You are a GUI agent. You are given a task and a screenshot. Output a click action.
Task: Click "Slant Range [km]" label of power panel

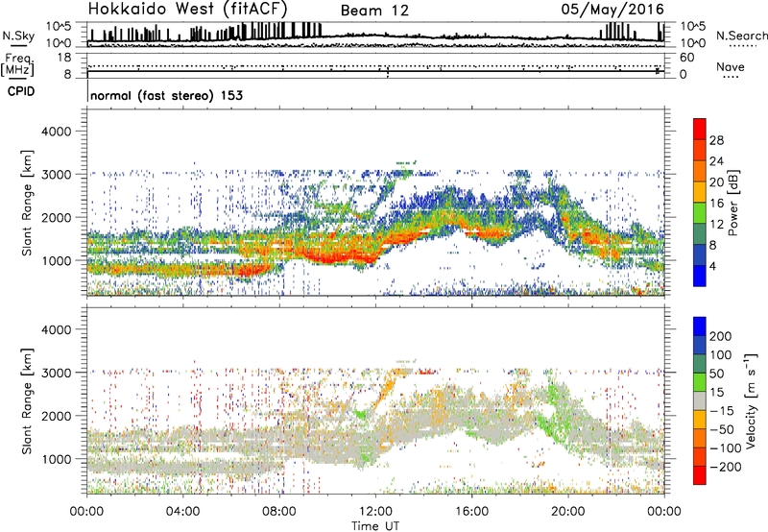[28, 203]
